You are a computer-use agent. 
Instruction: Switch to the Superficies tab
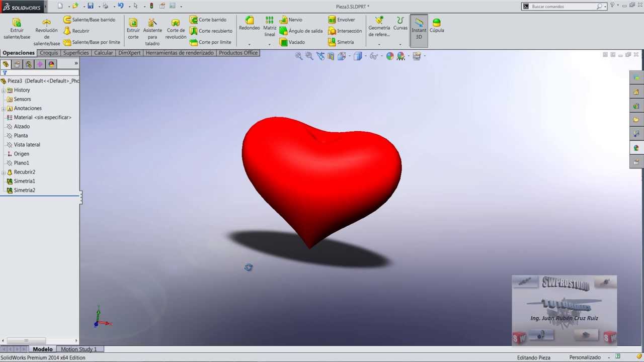76,53
